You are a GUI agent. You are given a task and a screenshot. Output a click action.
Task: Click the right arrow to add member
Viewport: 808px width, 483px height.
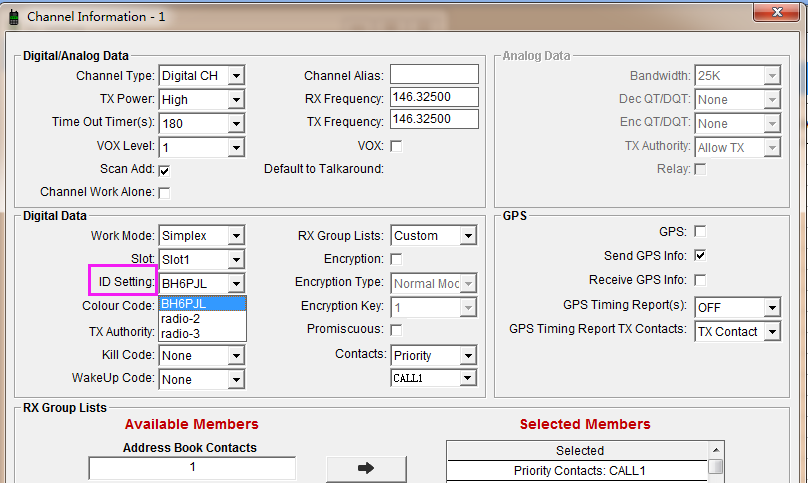(365, 467)
